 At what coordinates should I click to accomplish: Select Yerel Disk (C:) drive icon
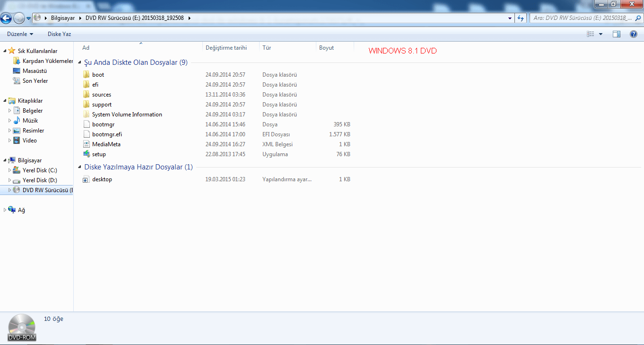(17, 170)
